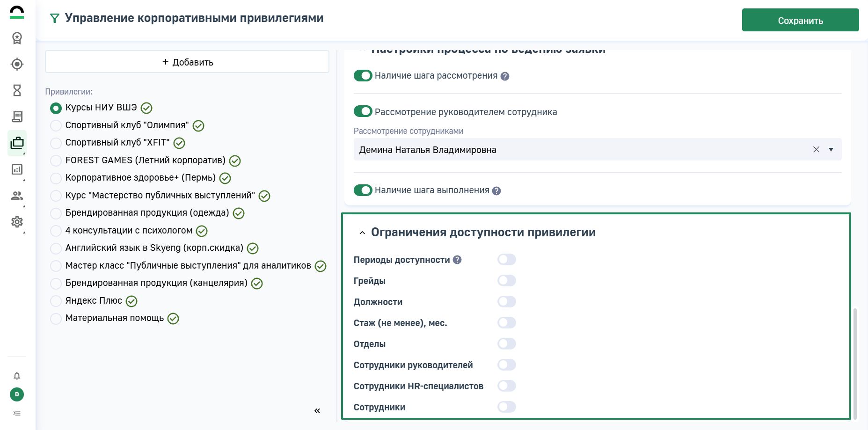Open the chart reports sidebar icon
Image resolution: width=868 pixels, height=430 pixels.
17,169
